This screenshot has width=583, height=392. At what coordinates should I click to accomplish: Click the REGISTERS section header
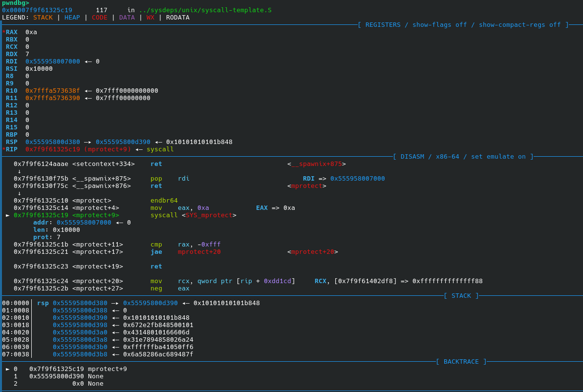tap(463, 25)
